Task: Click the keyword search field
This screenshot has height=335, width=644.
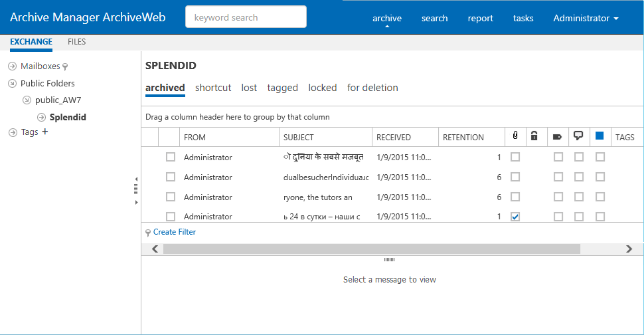Action: coord(246,17)
